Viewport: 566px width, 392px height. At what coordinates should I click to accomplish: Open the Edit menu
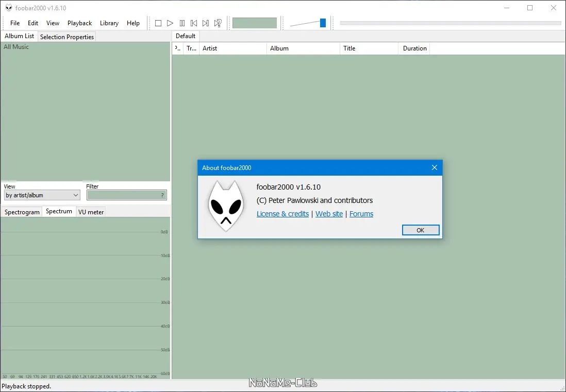click(33, 23)
